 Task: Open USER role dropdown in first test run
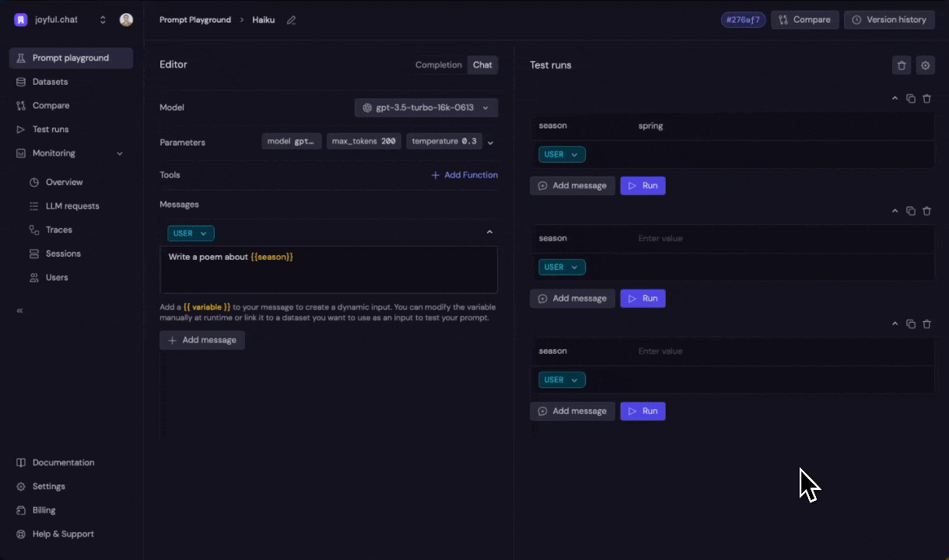562,155
